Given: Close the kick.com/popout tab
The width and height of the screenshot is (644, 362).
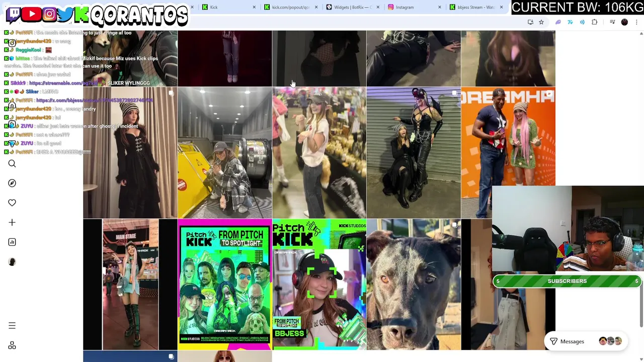Looking at the screenshot, I should (316, 7).
